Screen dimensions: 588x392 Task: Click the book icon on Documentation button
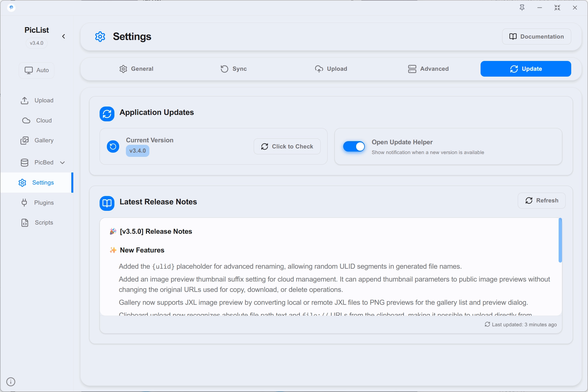pyautogui.click(x=513, y=37)
